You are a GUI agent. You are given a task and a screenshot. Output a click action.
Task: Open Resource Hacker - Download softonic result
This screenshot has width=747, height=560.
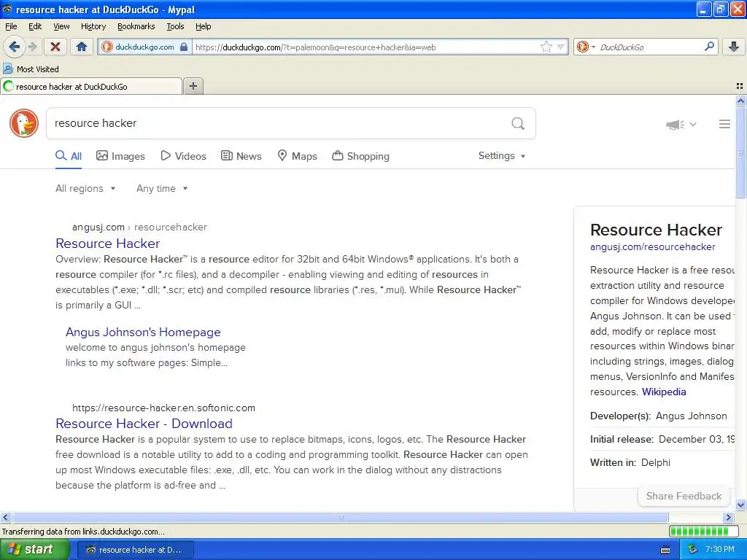(144, 424)
